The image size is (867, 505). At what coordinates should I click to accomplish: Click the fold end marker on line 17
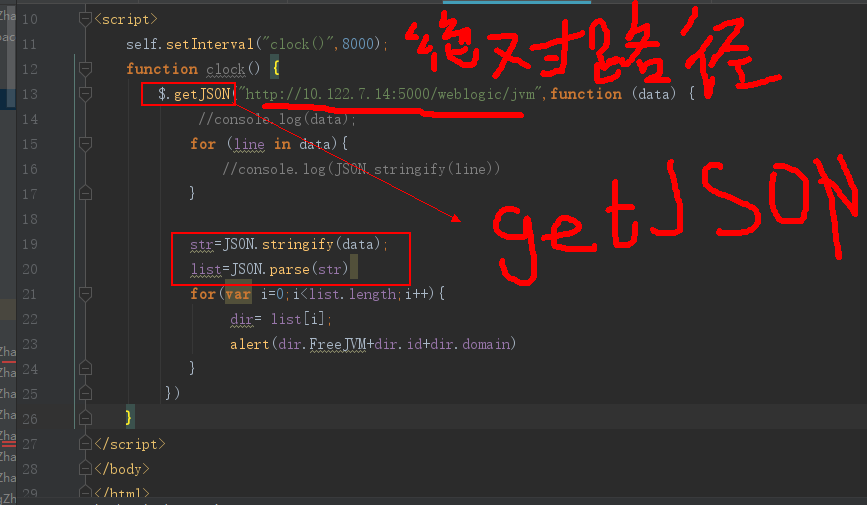pos(85,193)
